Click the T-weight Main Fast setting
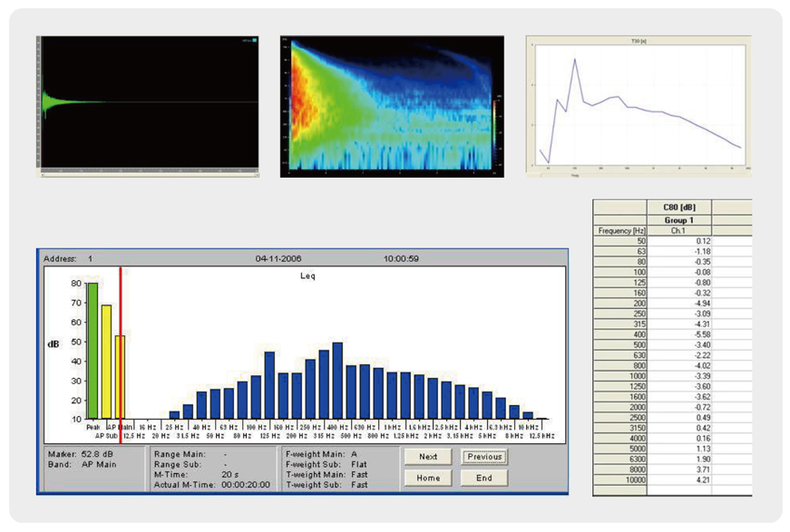790x532 pixels. tap(327, 475)
